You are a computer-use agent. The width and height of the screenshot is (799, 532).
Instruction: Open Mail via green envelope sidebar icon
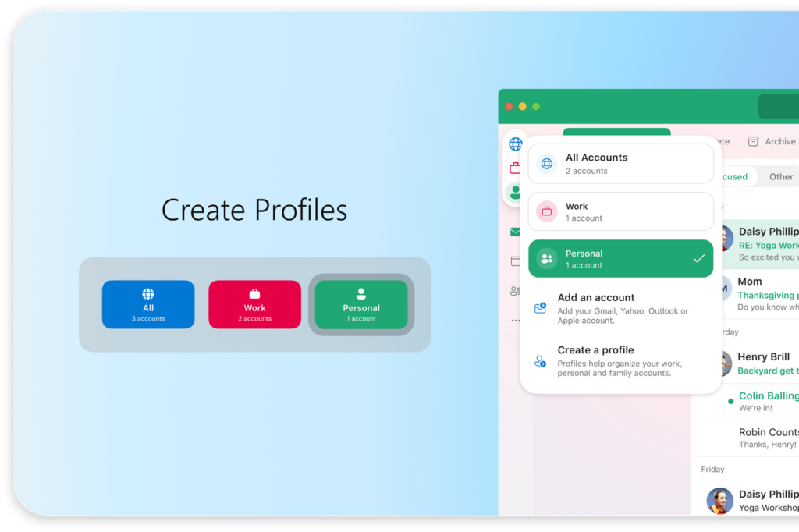click(x=515, y=232)
